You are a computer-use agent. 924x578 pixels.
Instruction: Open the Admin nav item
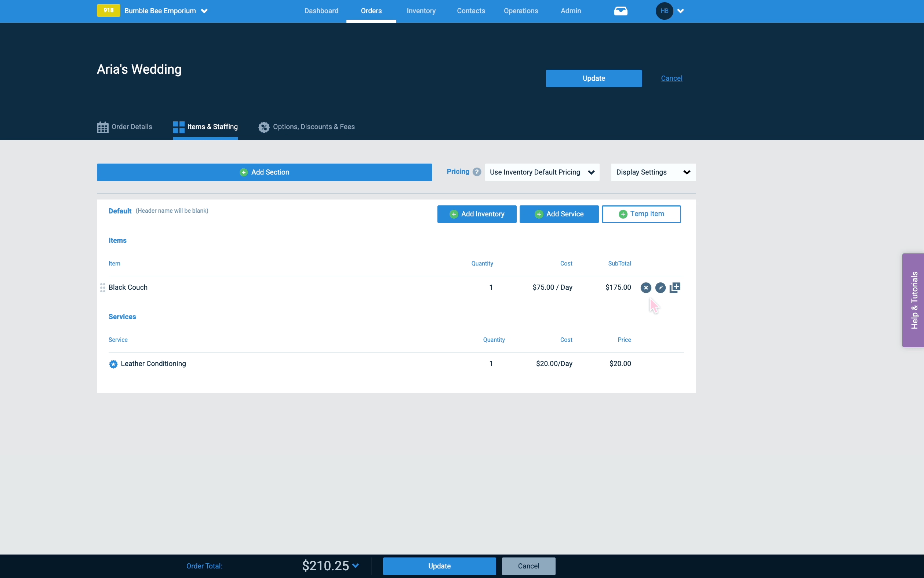571,11
